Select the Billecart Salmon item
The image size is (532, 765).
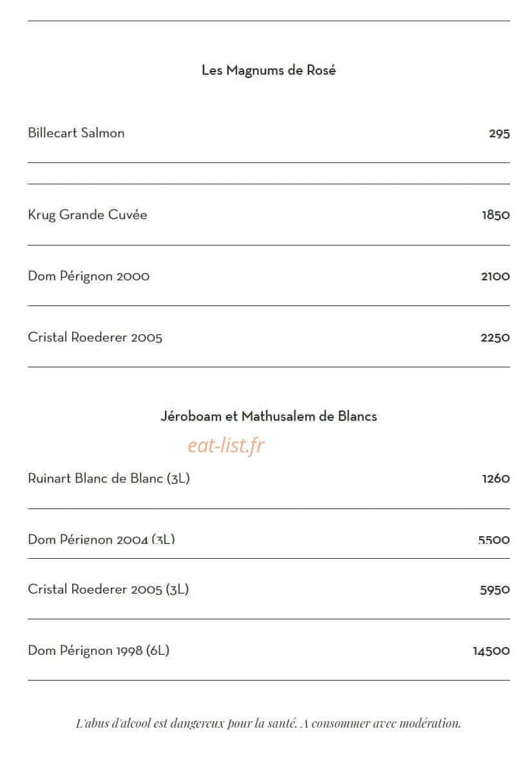[x=76, y=133]
